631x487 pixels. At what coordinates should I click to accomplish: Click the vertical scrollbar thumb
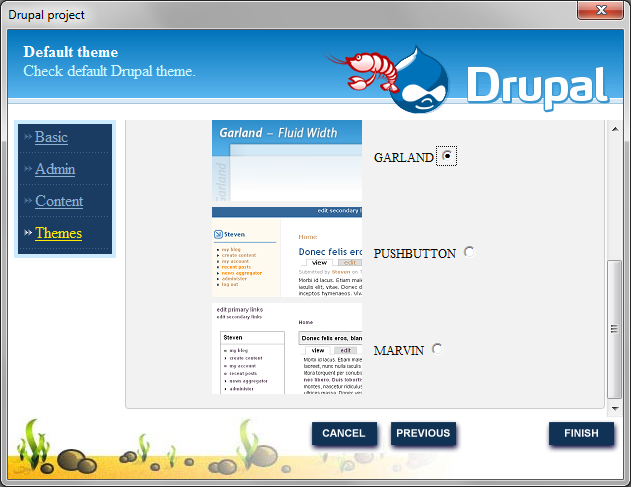click(615, 329)
